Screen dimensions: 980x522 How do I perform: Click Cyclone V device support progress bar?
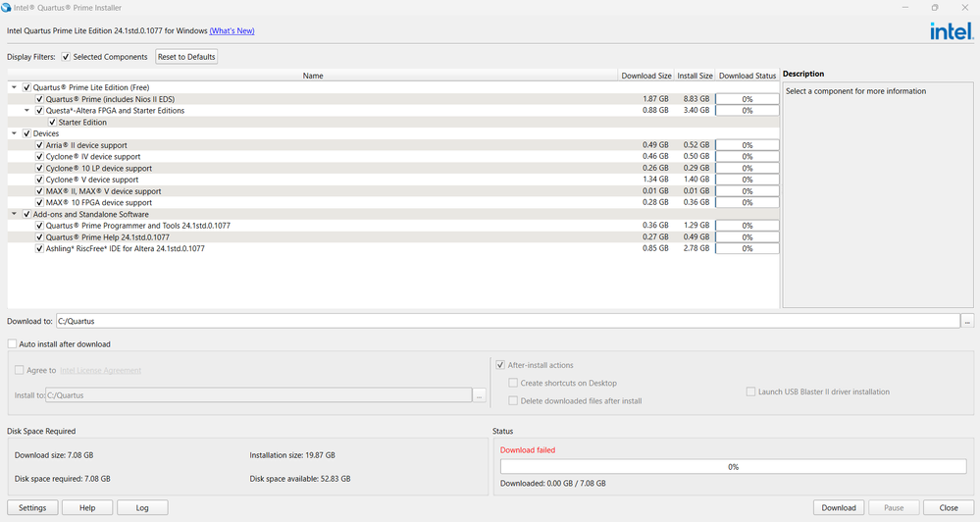748,180
